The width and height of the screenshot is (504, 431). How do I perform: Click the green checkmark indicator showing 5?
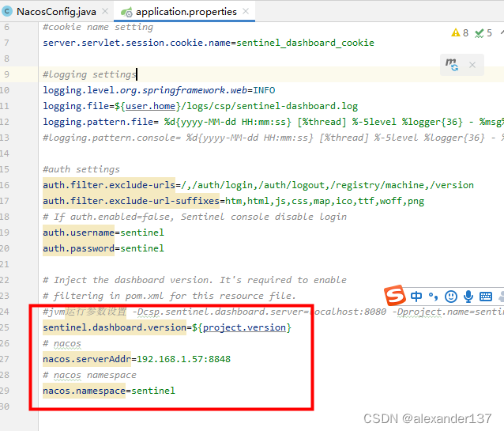pyautogui.click(x=483, y=33)
